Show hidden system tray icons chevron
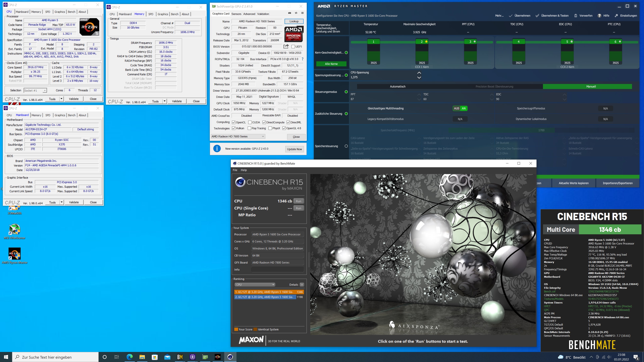The width and height of the screenshot is (644, 362). point(591,357)
